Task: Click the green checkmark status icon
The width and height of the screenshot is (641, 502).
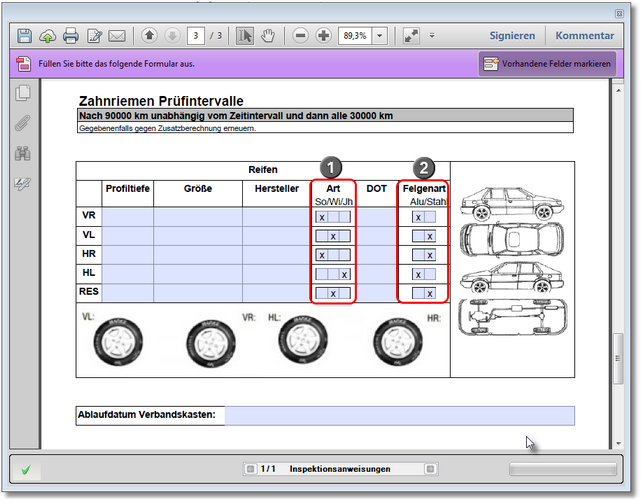Action: [26, 470]
